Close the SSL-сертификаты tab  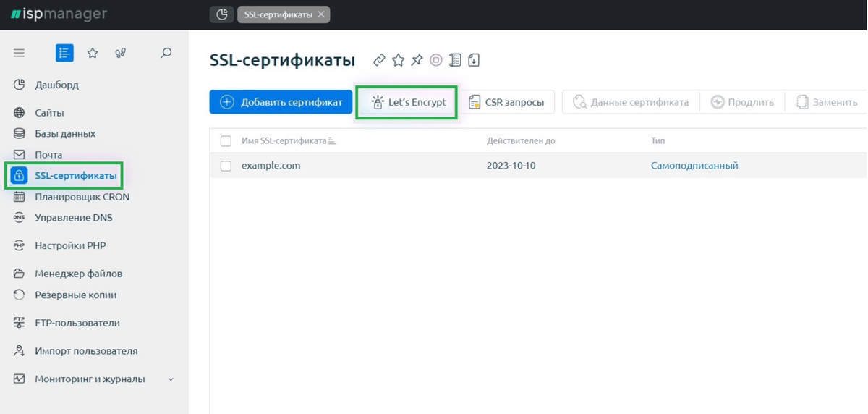(x=321, y=14)
